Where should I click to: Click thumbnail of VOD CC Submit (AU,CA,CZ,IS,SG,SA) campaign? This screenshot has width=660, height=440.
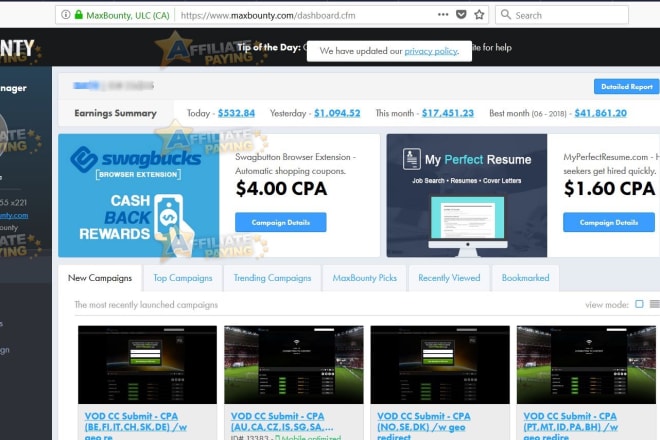click(294, 365)
